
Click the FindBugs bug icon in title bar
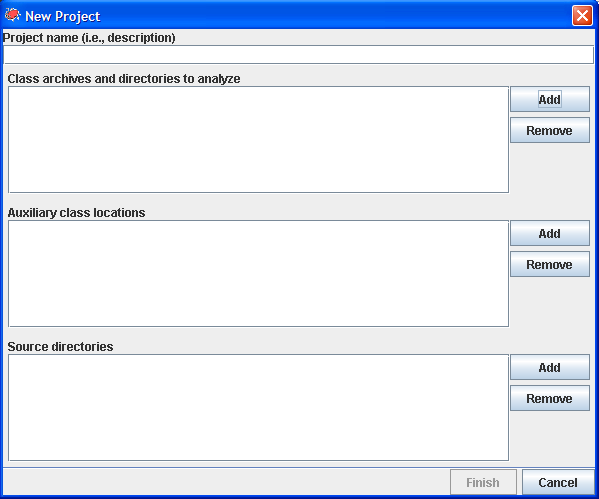(13, 15)
